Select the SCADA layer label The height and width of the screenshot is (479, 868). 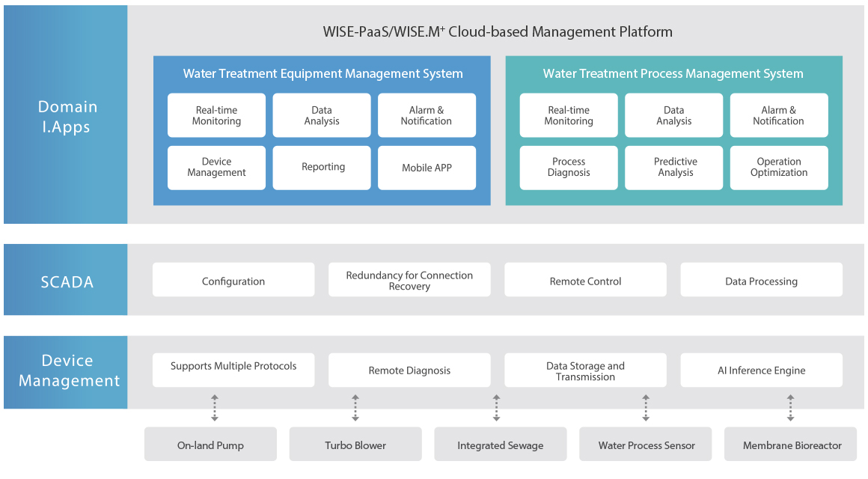[x=65, y=280]
